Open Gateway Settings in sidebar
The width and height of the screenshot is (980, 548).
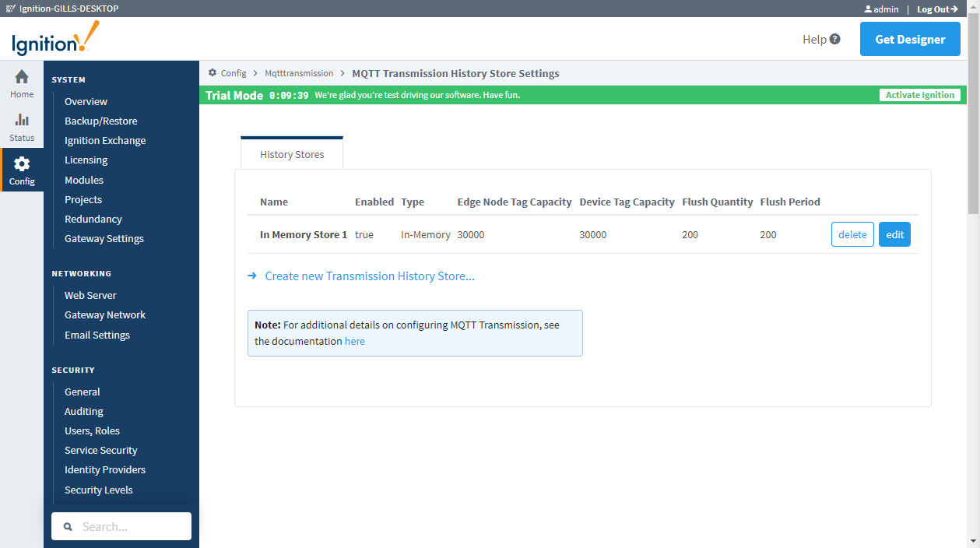click(x=104, y=239)
